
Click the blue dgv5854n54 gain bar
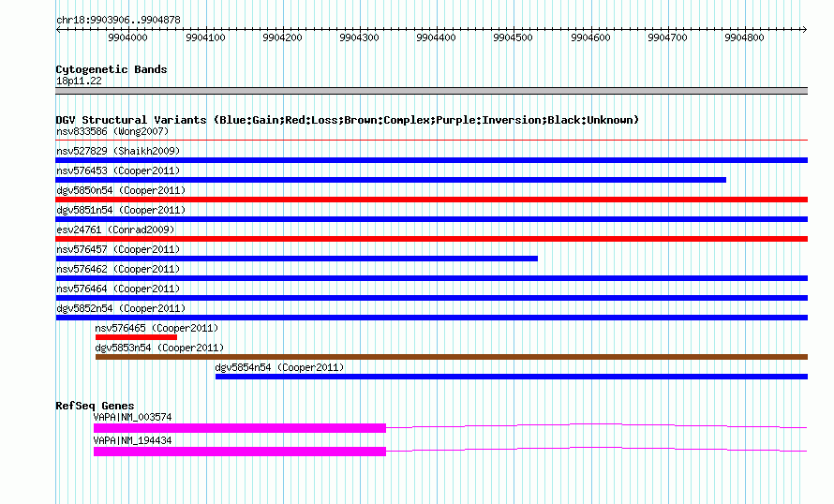(x=512, y=377)
